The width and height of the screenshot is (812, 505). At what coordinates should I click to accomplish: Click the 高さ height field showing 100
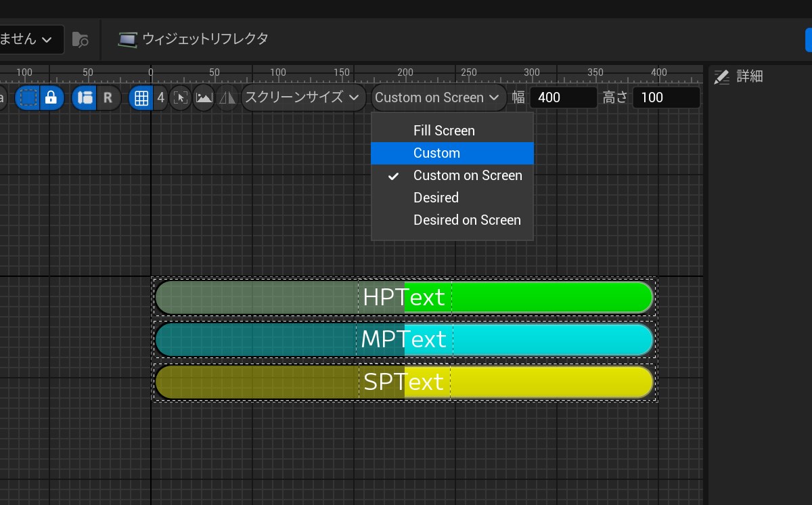[665, 97]
